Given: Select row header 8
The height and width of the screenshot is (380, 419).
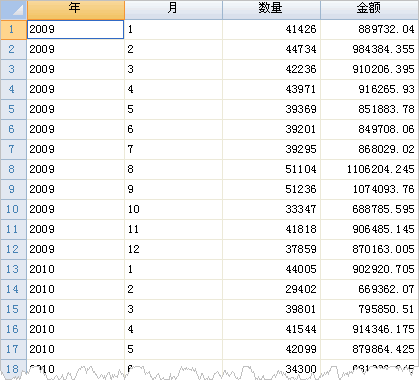Looking at the screenshot, I should coord(13,170).
